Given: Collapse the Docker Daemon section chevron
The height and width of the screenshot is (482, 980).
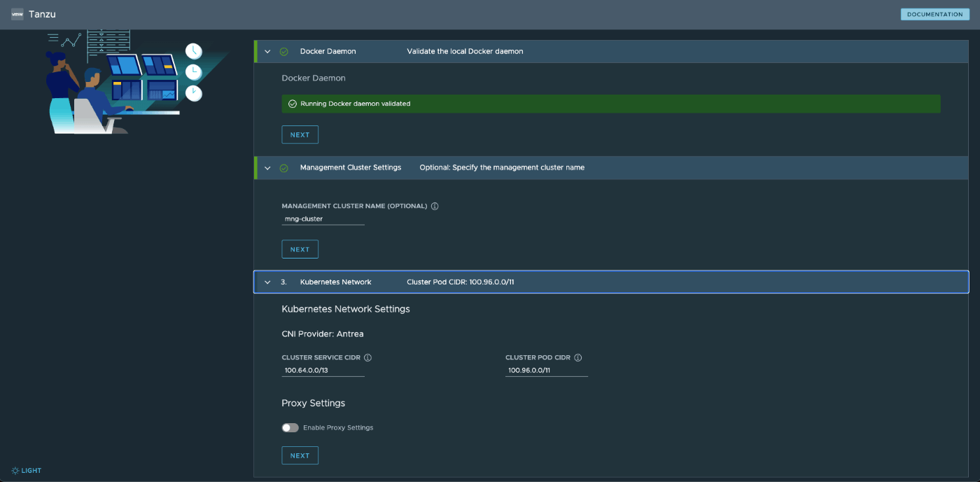Looking at the screenshot, I should pyautogui.click(x=267, y=51).
